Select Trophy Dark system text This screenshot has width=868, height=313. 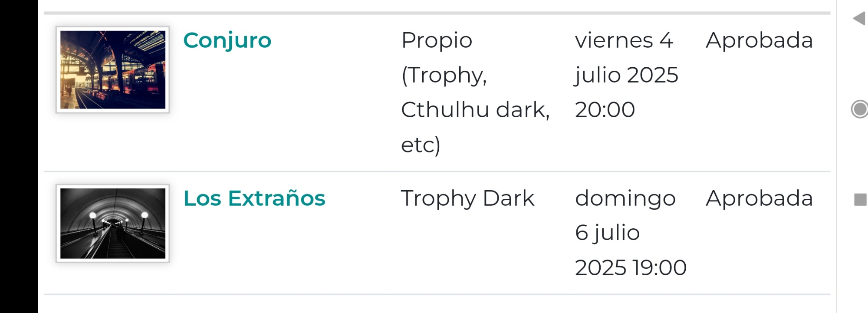coord(467,198)
